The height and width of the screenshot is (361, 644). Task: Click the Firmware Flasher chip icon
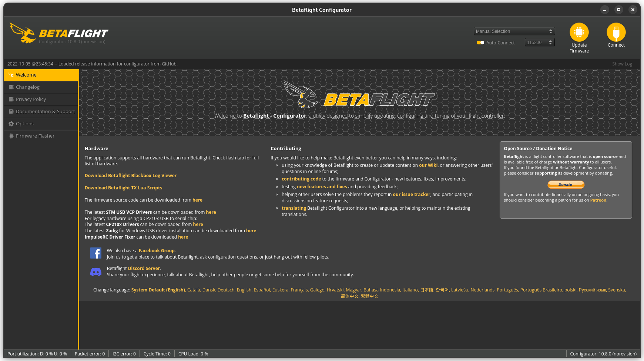11,136
